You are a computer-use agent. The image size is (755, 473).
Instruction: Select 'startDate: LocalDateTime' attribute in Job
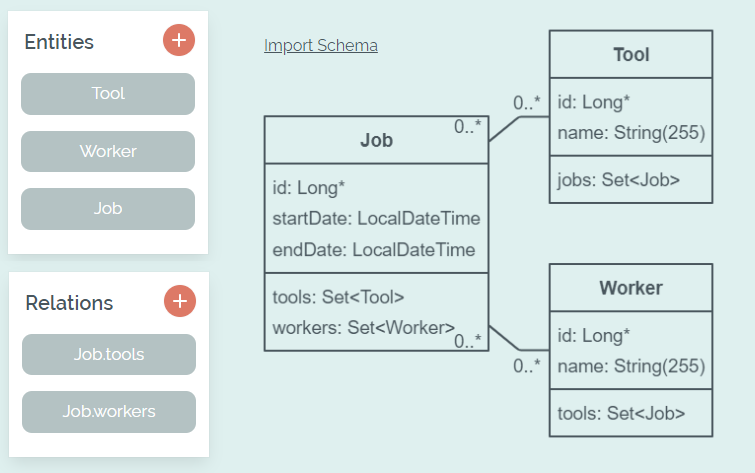376,219
